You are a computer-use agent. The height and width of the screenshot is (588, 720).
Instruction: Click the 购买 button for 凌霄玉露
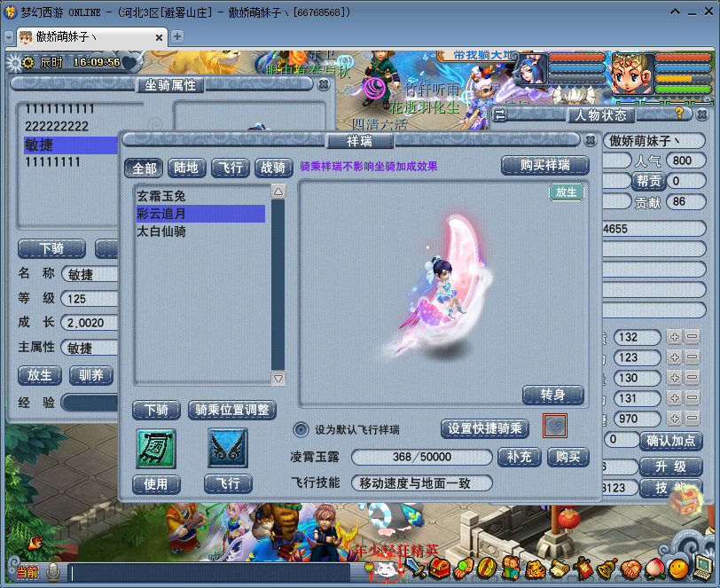tap(568, 457)
